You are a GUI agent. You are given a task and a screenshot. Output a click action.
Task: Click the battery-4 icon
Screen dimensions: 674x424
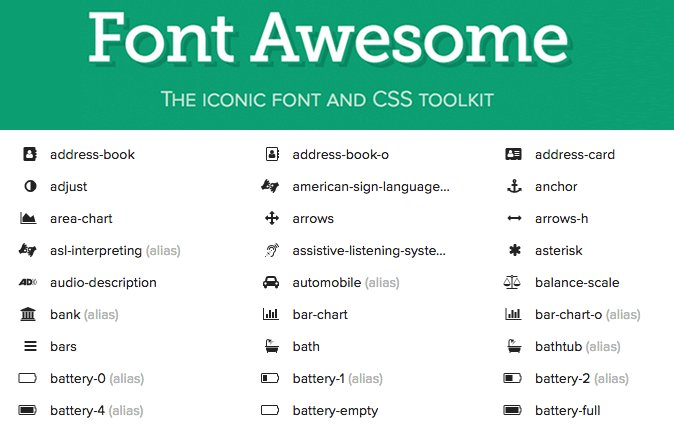(x=28, y=410)
